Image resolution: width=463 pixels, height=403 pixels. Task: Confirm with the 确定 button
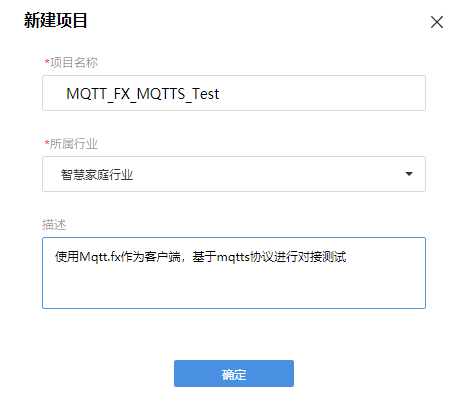[234, 373]
